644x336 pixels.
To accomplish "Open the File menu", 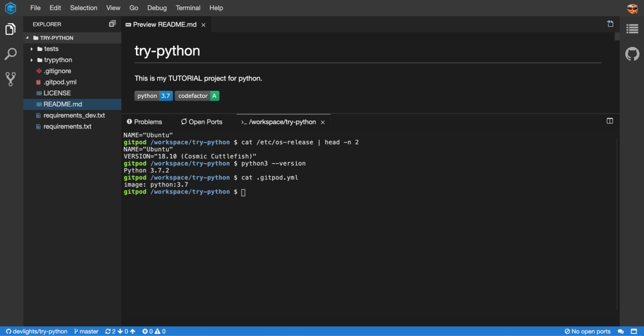I will coord(35,8).
